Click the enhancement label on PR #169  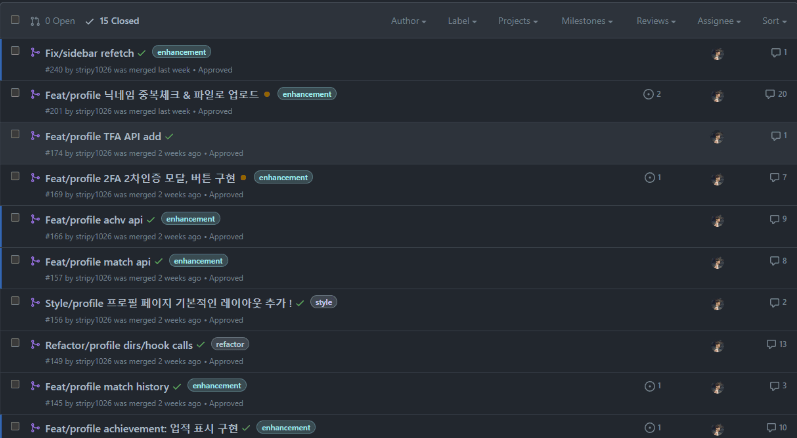(283, 177)
